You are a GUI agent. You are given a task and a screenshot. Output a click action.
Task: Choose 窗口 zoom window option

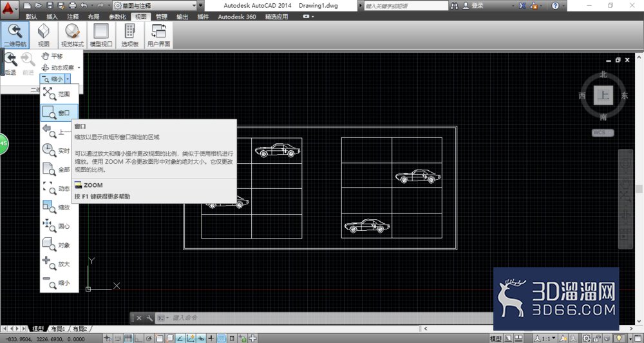(x=59, y=113)
